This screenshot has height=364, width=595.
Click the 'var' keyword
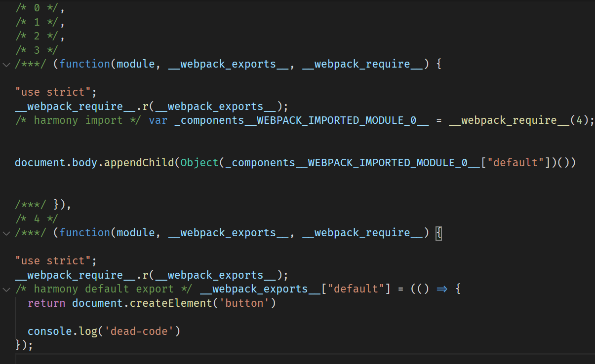[158, 120]
